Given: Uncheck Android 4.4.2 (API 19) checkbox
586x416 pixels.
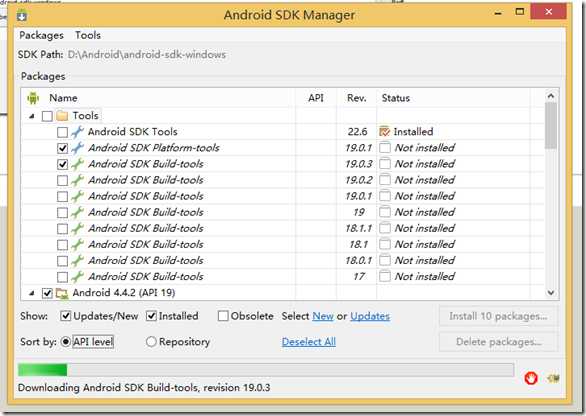Looking at the screenshot, I should [x=47, y=293].
